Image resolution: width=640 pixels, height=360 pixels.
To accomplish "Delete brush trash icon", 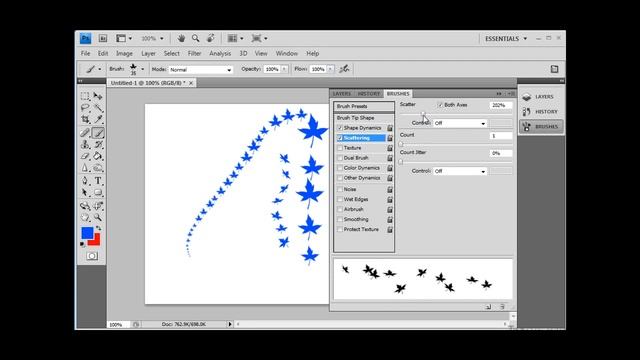I will click(502, 307).
